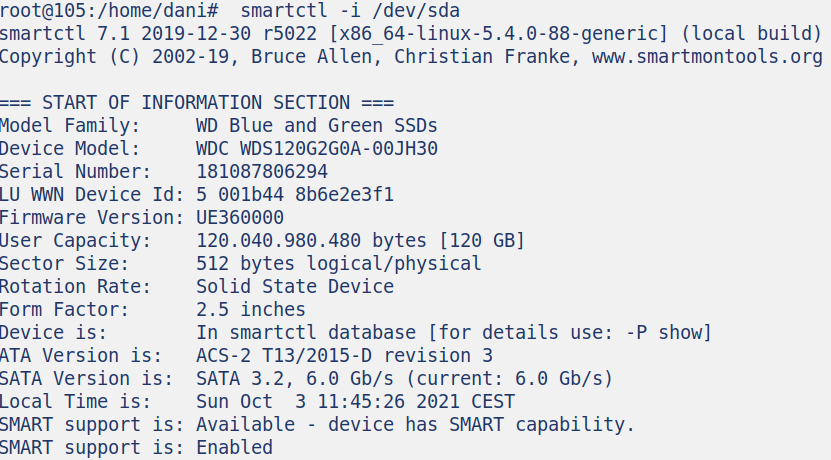
Task: Click the Solid State Device rotation rate
Action: (295, 287)
